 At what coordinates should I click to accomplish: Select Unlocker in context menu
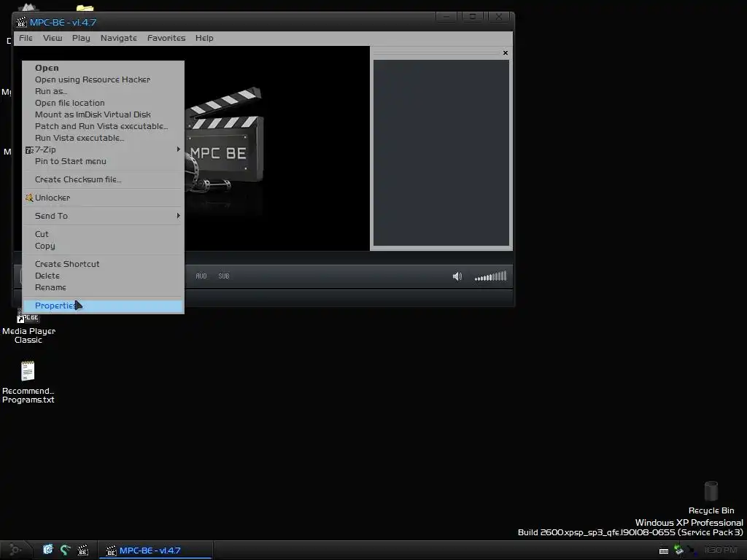tap(103, 198)
